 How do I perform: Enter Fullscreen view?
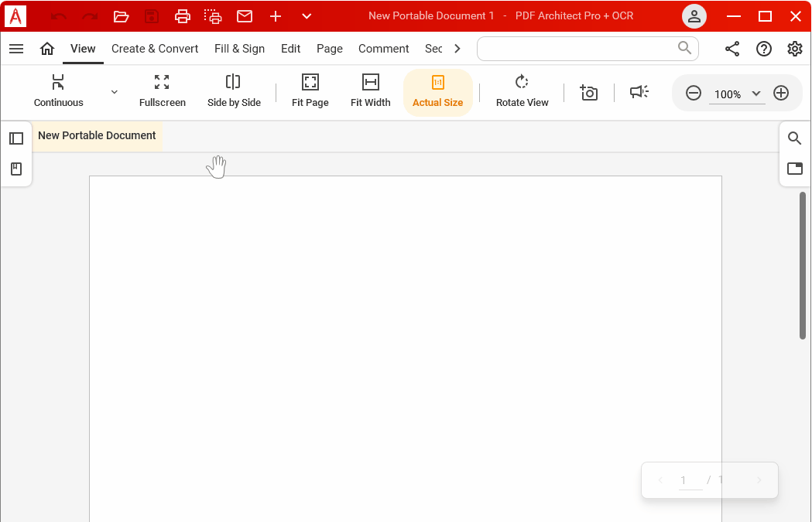pyautogui.click(x=162, y=91)
